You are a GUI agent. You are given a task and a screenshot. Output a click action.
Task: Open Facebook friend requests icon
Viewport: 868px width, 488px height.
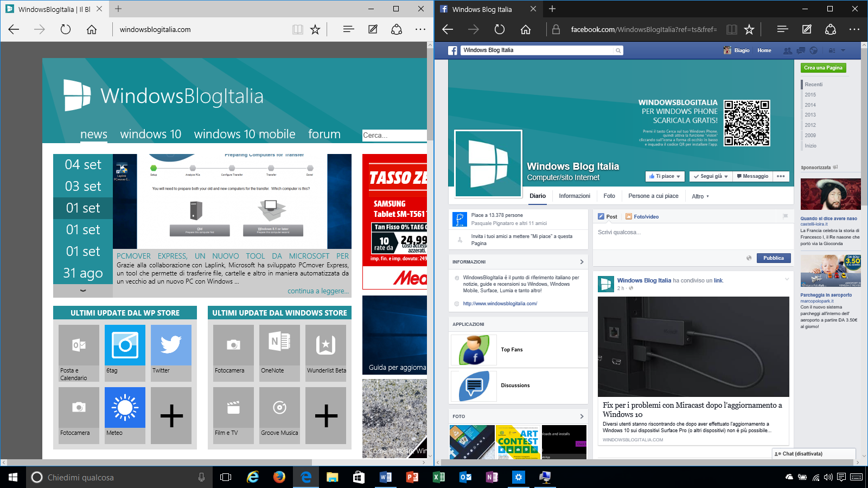[x=788, y=50]
